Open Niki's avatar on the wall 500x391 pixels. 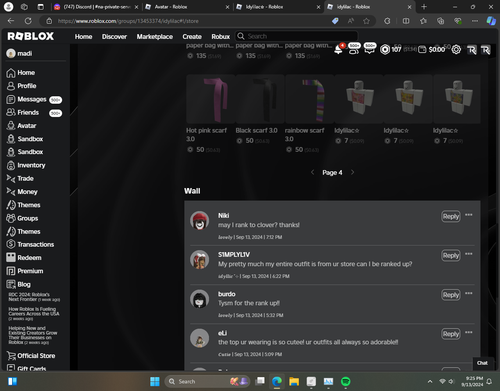pyautogui.click(x=199, y=221)
